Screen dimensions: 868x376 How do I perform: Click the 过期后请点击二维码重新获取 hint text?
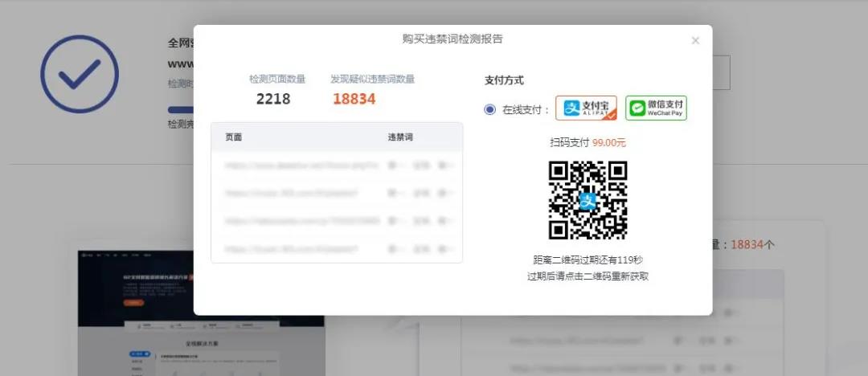coord(588,276)
